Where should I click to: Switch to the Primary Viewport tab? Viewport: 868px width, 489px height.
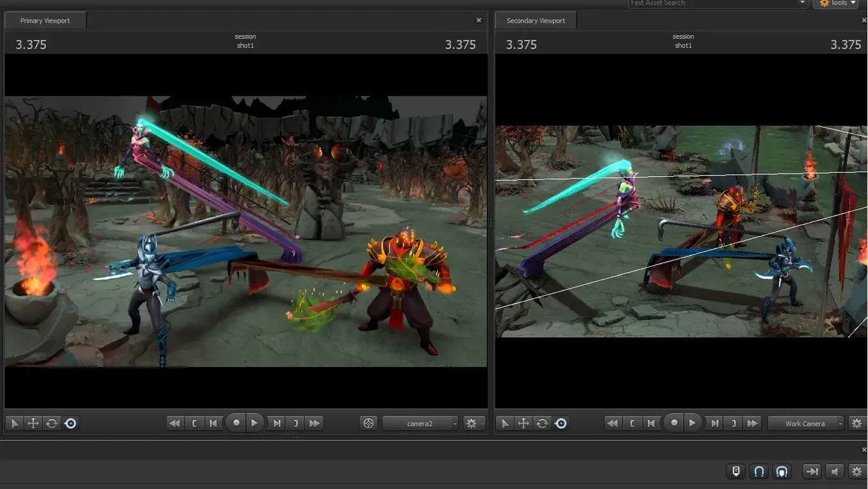click(45, 20)
